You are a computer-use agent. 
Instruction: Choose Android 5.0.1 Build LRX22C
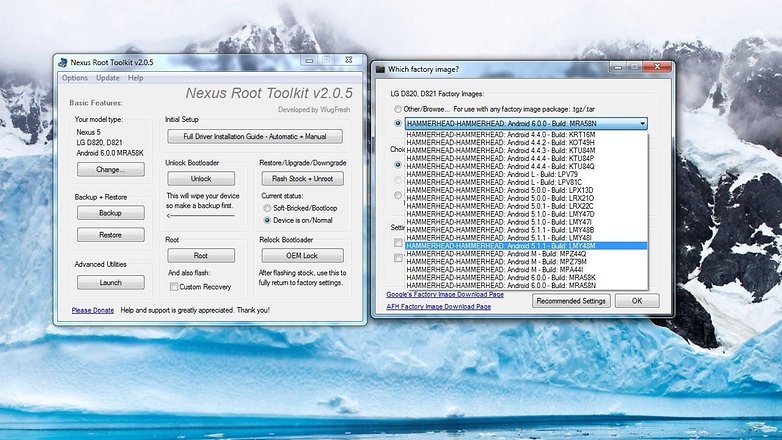(526, 206)
